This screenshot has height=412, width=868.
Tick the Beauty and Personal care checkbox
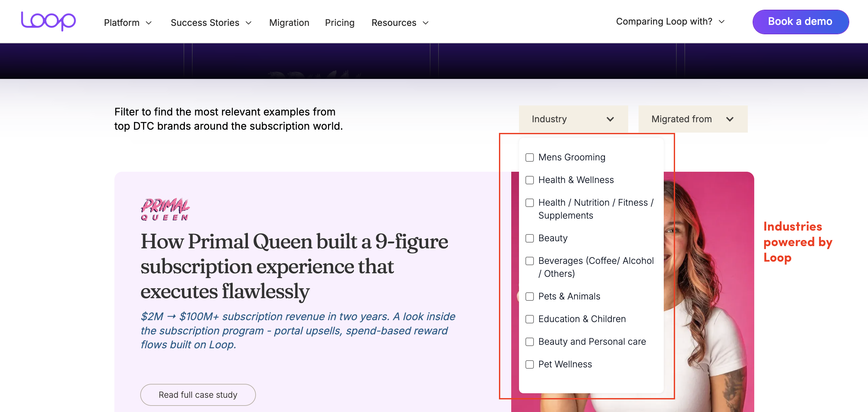[x=529, y=342]
